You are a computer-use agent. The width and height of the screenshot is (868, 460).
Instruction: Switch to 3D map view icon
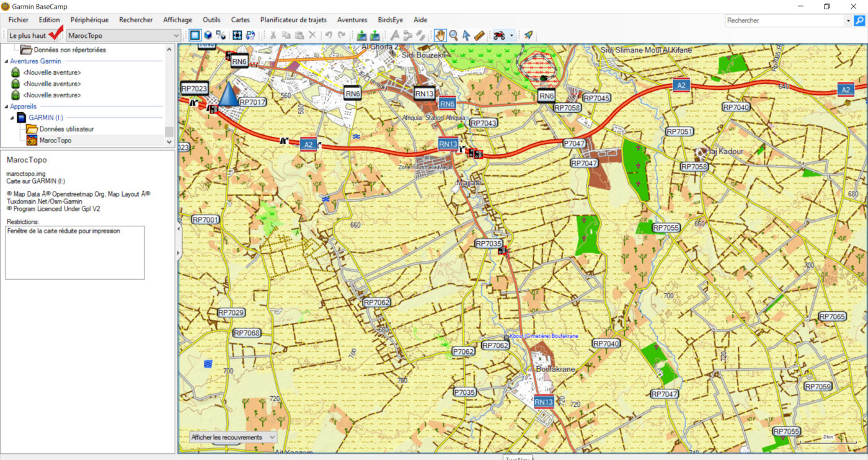(208, 35)
